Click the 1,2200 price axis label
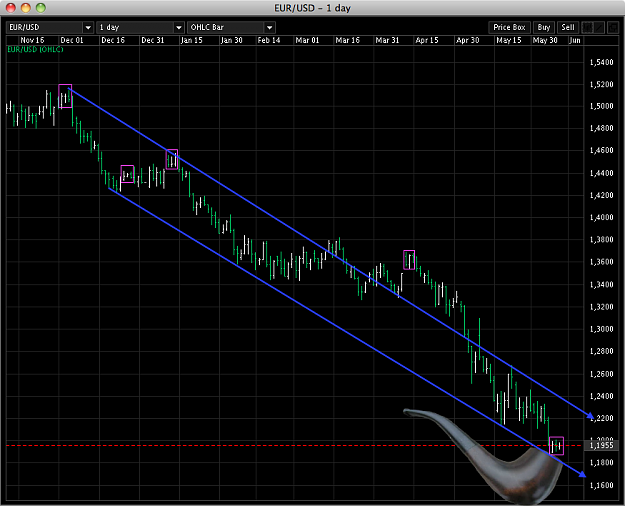625x506 pixels. click(x=601, y=418)
